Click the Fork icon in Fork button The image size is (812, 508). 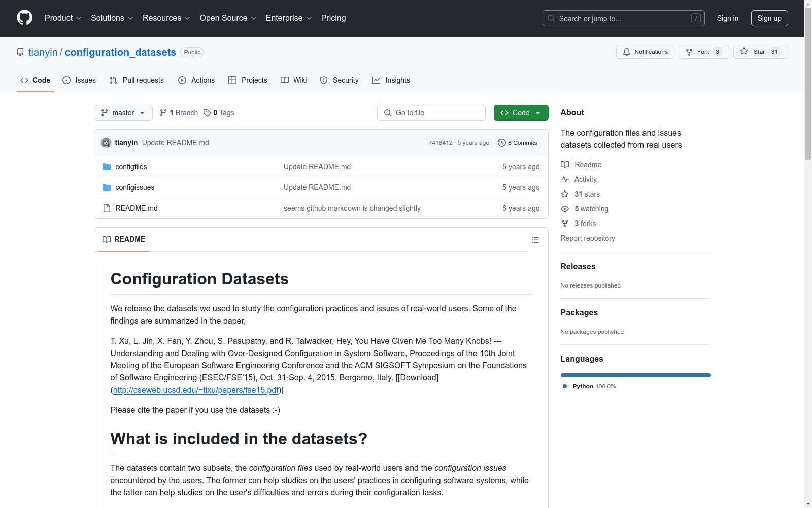click(689, 52)
